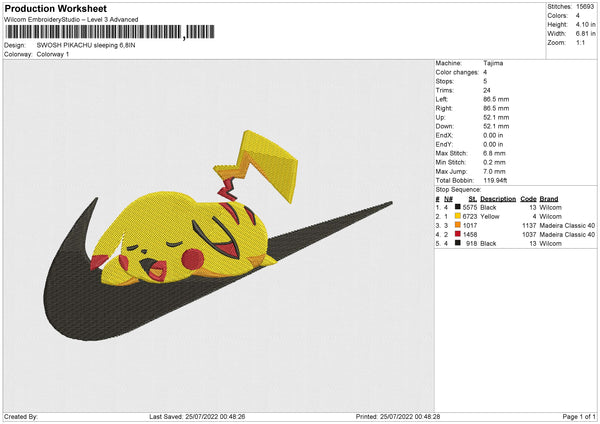Viewport: 600px width, 424px height.
Task: Select 'Wilcom EmbroideryStudio – Level 3 Advanced' text
Action: [x=71, y=20]
